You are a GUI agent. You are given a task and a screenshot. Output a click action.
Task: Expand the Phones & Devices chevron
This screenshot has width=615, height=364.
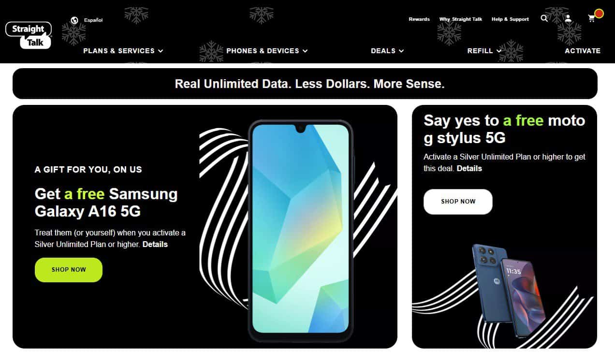point(305,51)
